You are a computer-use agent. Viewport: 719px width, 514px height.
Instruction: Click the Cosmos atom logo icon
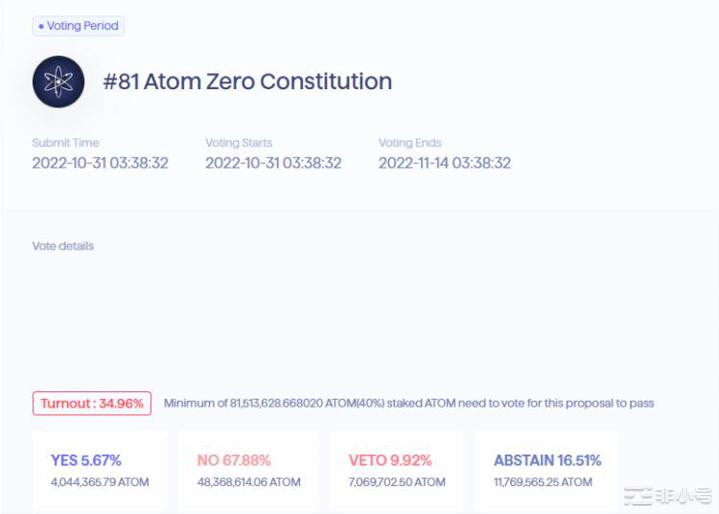pos(58,82)
